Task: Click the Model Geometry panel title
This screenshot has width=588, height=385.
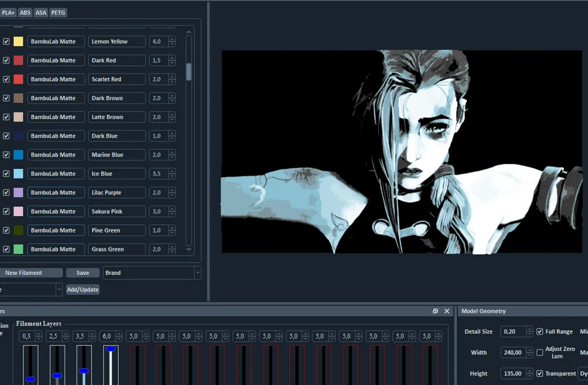Action: pos(483,311)
